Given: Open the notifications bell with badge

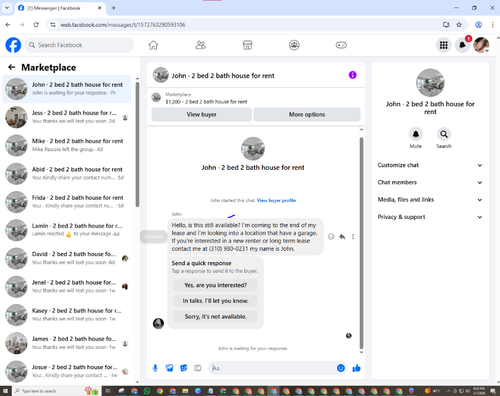Looking at the screenshot, I should coord(463,45).
